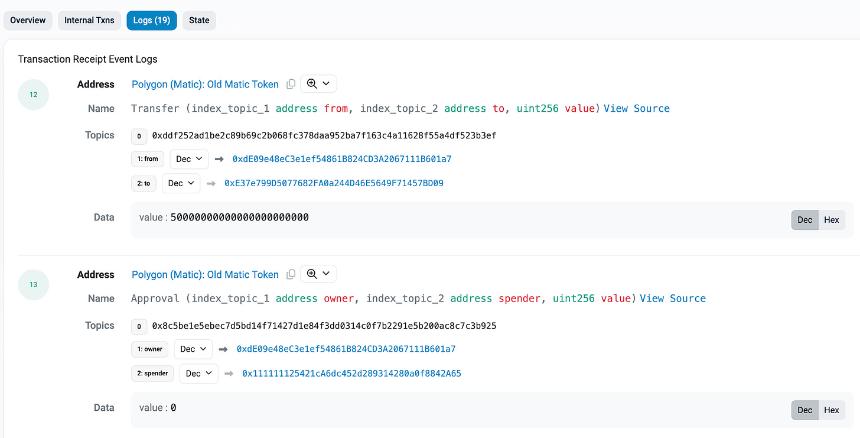The image size is (860, 438).
Task: Open the magnifier filter dropdown in log 12
Action: pos(318,84)
